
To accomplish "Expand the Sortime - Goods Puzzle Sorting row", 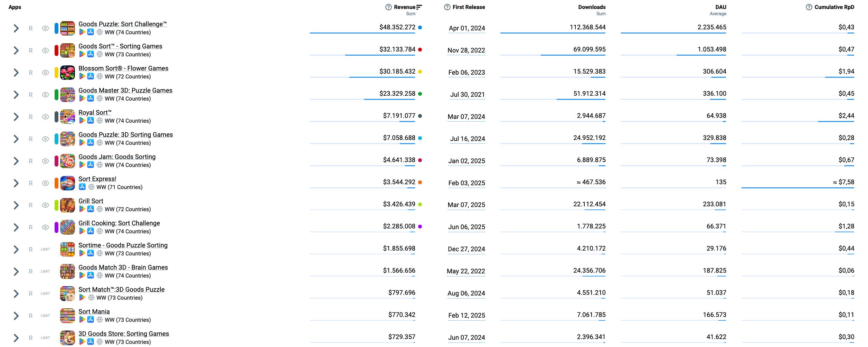I will 16,250.
